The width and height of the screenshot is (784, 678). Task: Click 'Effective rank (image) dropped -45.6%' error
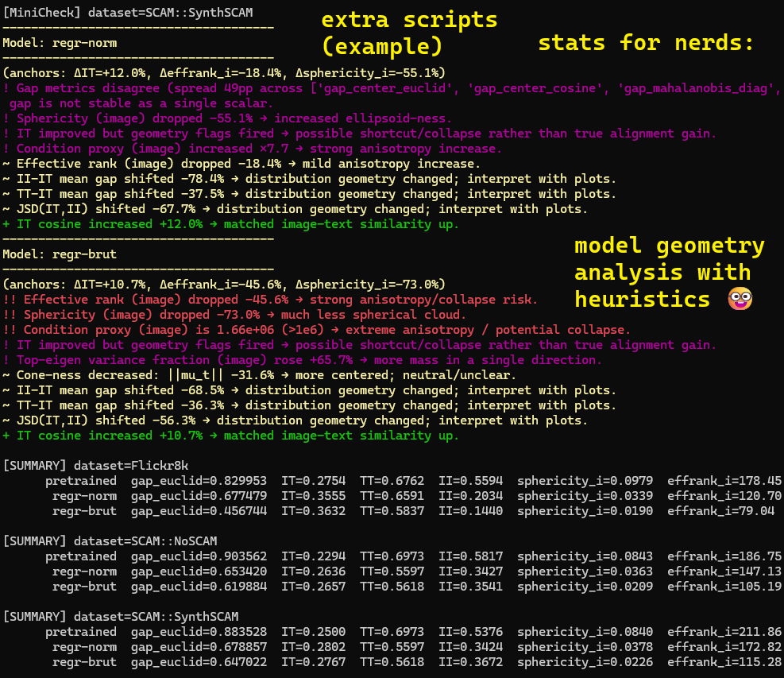(x=271, y=300)
